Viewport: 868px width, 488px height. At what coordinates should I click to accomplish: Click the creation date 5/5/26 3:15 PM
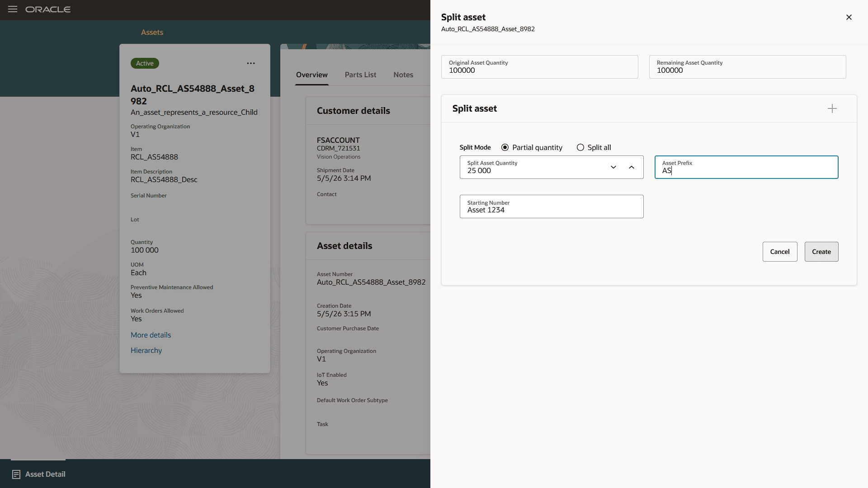pyautogui.click(x=344, y=314)
